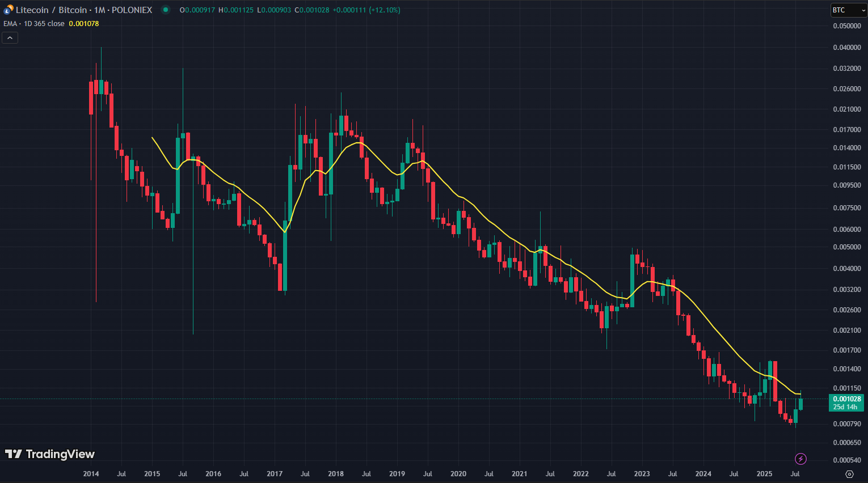The image size is (868, 483).
Task: Collapse the indicator legend with the chevron
Action: pyautogui.click(x=10, y=38)
